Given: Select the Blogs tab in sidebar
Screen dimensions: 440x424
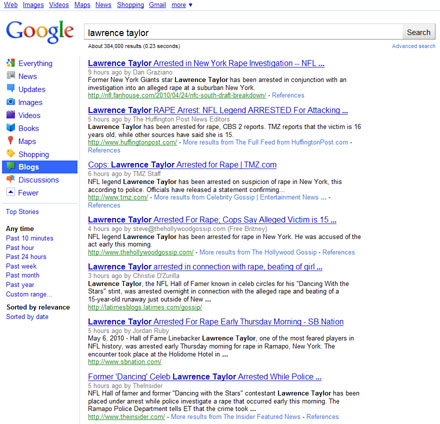Looking at the screenshot, I should [x=40, y=167].
